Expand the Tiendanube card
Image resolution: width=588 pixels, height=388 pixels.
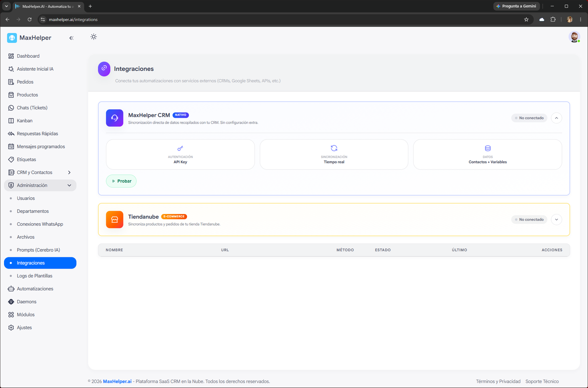point(556,220)
